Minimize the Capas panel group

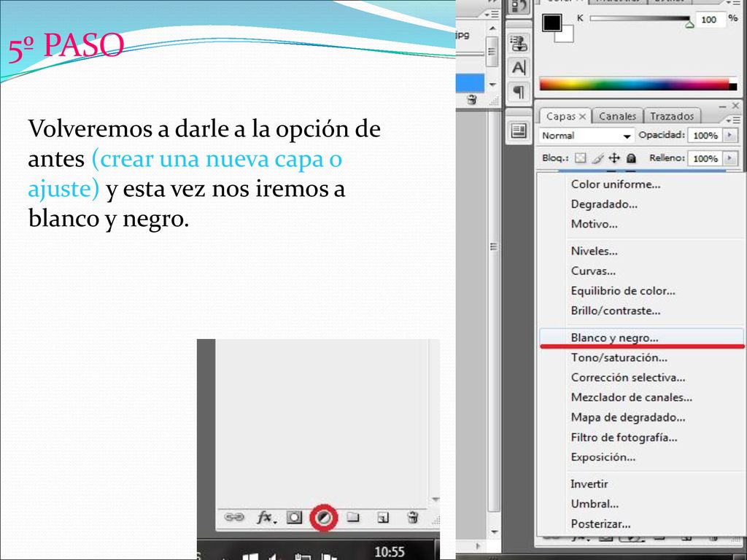pyautogui.click(x=722, y=106)
